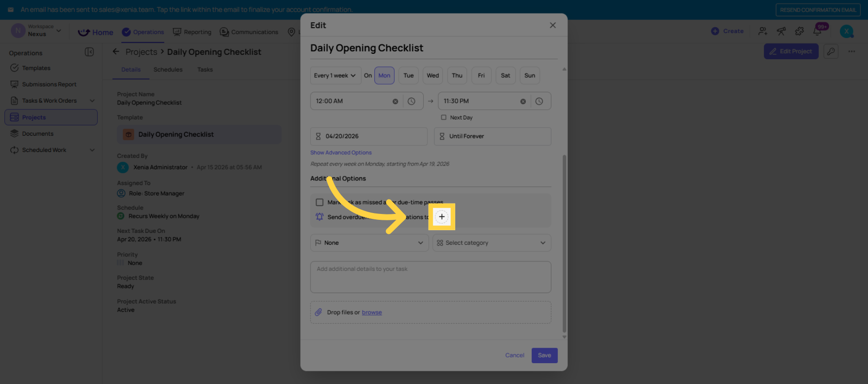Open the Communications top menu

pyautogui.click(x=249, y=32)
